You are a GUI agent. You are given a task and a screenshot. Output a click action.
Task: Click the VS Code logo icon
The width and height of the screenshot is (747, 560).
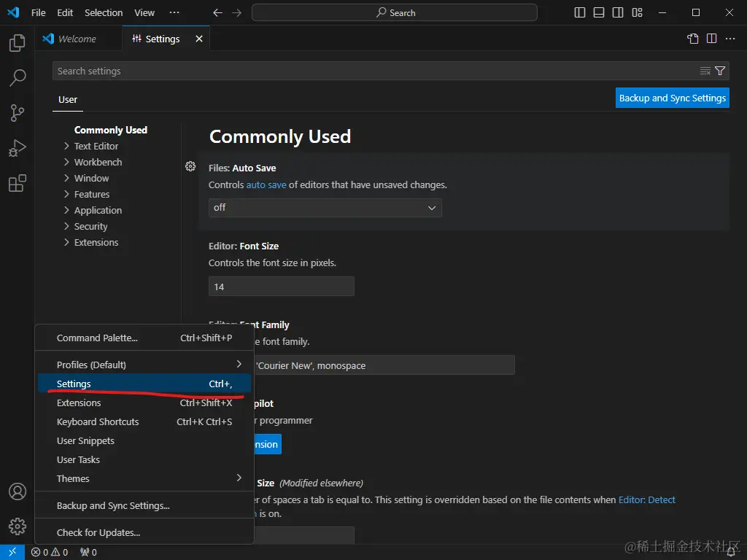click(x=13, y=12)
